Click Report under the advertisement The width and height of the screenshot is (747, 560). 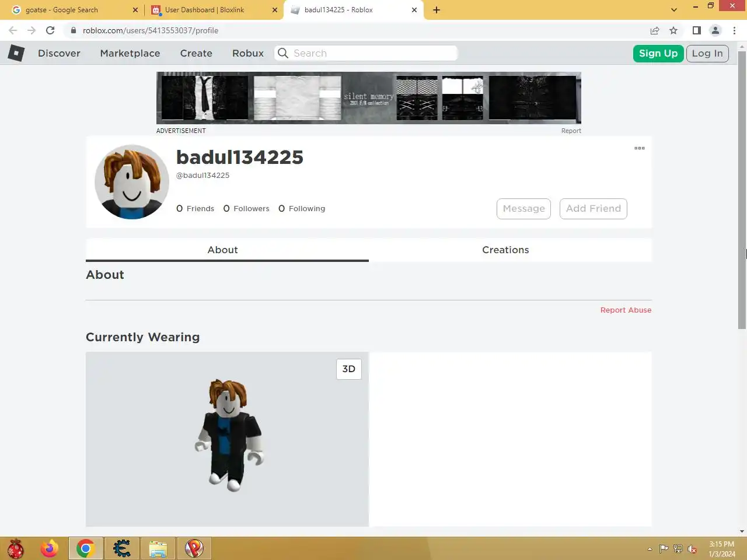(571, 131)
